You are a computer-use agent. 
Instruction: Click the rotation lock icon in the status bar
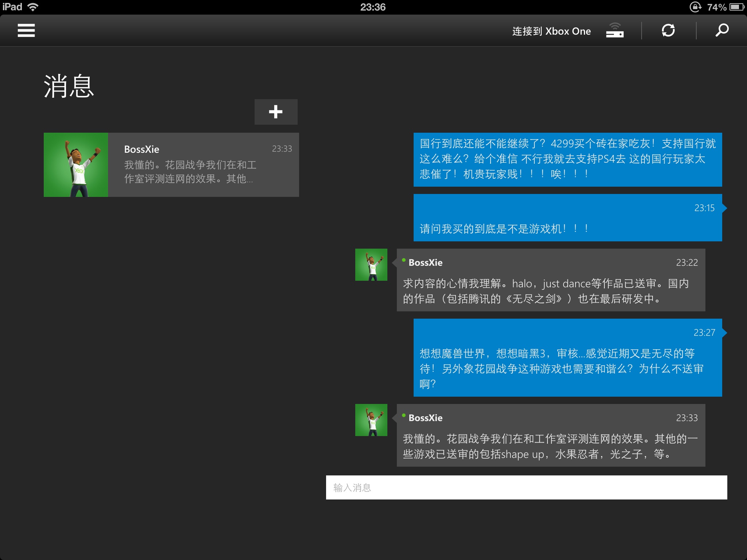coord(696,6)
